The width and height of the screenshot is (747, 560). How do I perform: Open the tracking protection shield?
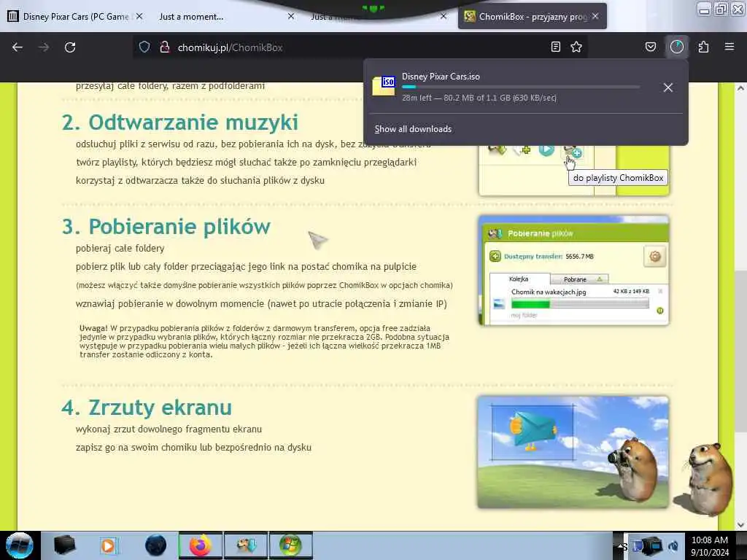tap(144, 47)
